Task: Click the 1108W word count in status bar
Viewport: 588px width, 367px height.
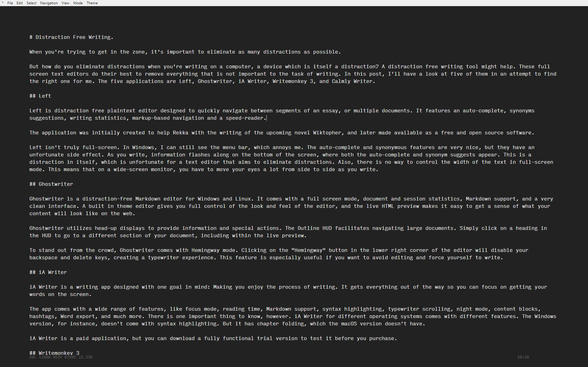Action: [45, 357]
